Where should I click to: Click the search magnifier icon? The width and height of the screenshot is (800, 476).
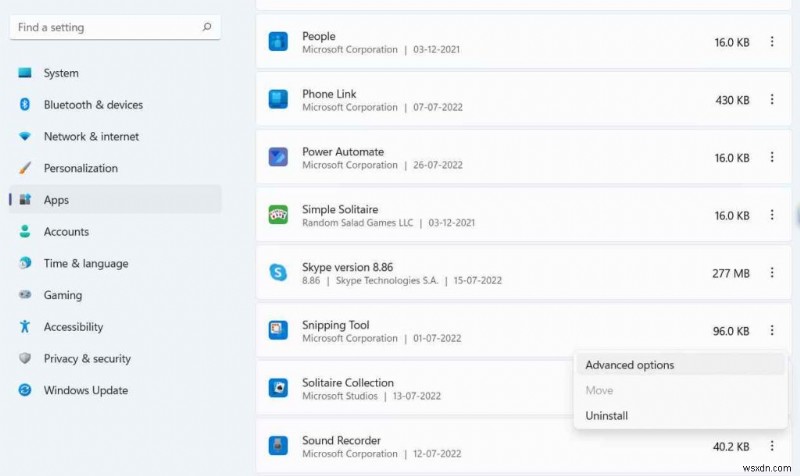[x=206, y=27]
